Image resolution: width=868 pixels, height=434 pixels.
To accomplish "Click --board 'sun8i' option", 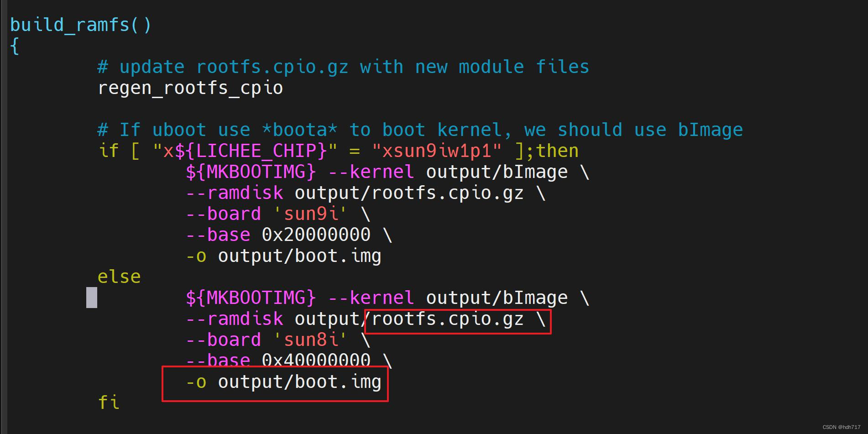I will 267,340.
